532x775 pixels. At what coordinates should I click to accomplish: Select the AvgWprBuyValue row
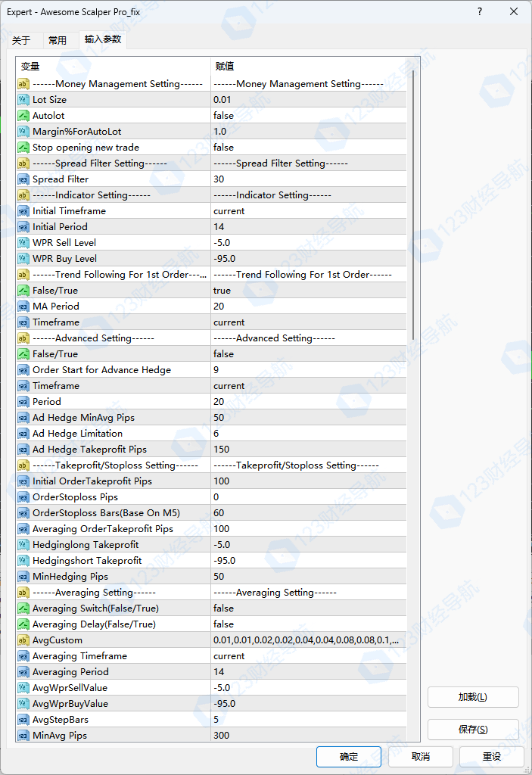[212, 704]
